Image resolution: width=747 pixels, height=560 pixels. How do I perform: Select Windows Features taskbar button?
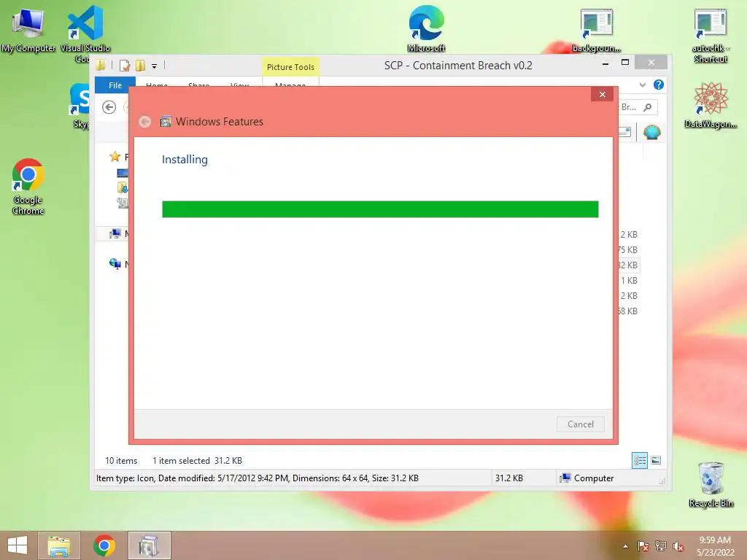click(x=149, y=545)
